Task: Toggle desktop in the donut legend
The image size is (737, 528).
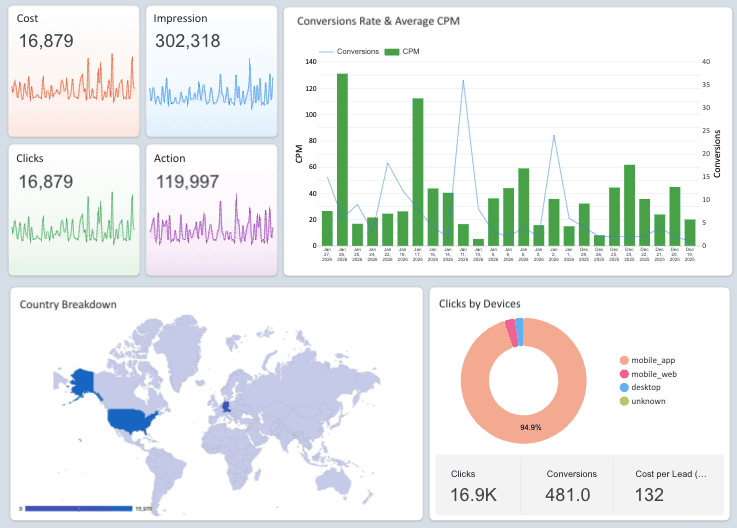Action: coord(640,387)
